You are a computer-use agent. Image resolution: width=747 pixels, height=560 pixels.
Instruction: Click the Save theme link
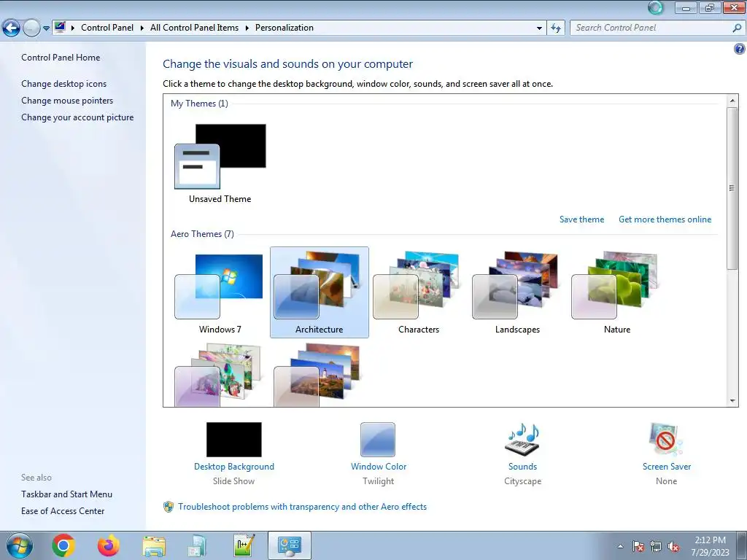[x=581, y=219]
